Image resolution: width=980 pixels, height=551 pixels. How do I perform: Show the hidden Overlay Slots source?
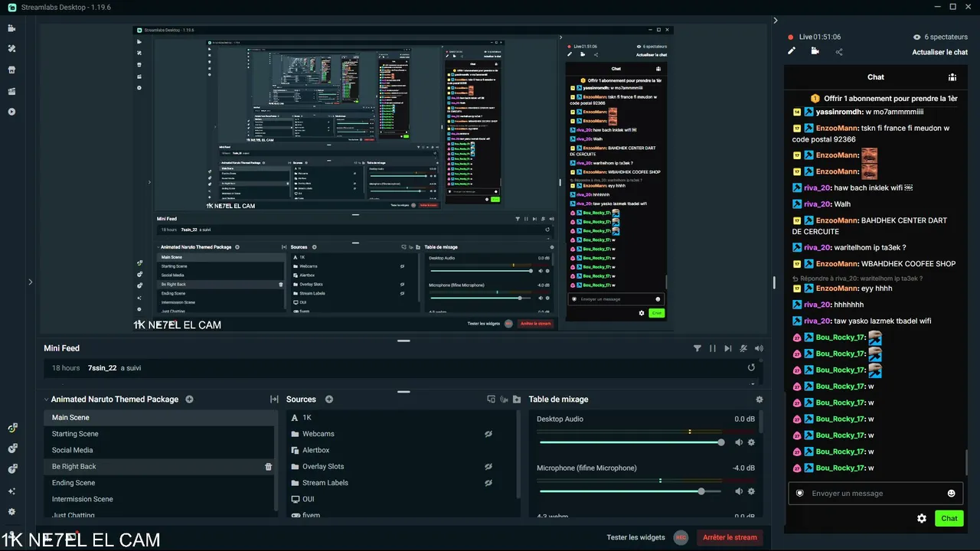pyautogui.click(x=488, y=467)
